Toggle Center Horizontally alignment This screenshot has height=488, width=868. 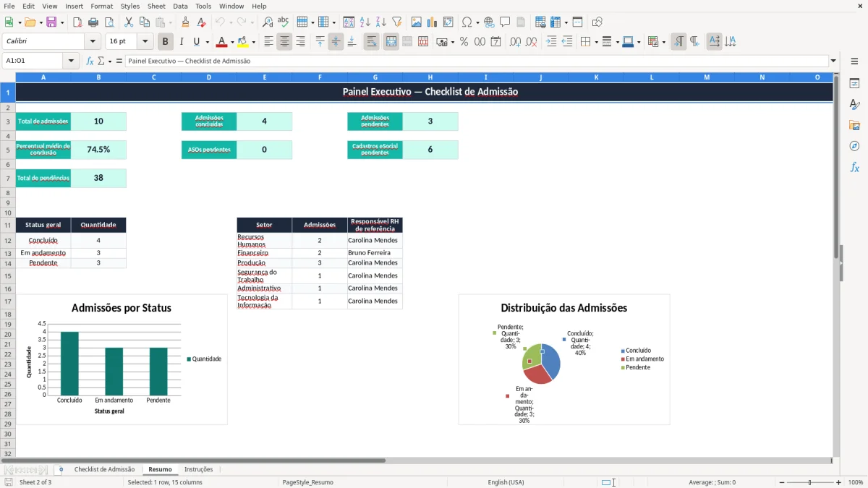284,42
